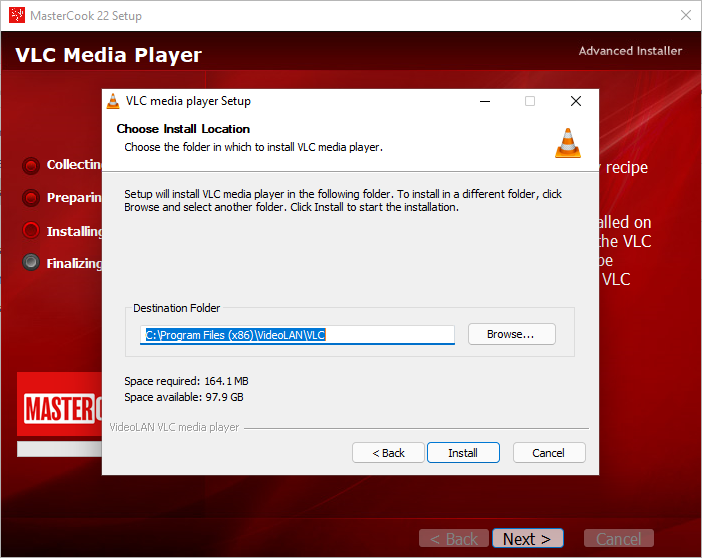Open Browse... to pick destination folder
This screenshot has width=702, height=558.
[x=512, y=334]
